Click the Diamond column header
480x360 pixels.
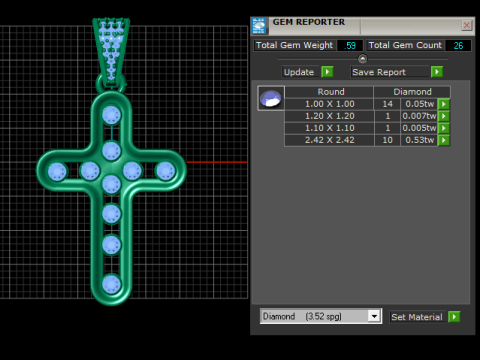coord(412,92)
